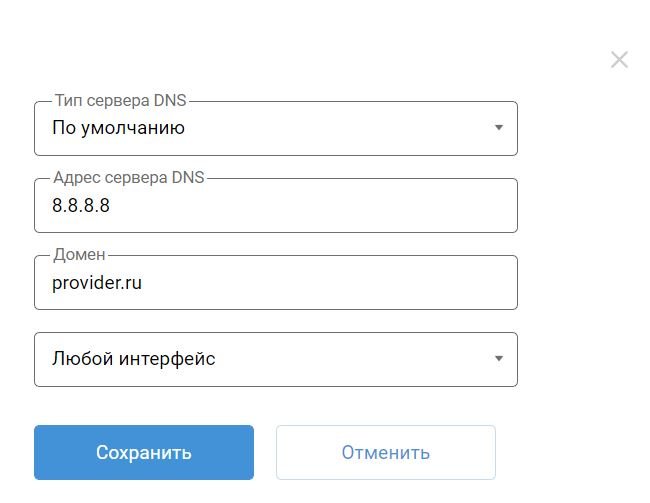Viewport: 650px width, 503px height.
Task: Click the Любой интерфейс text
Action: [133, 359]
